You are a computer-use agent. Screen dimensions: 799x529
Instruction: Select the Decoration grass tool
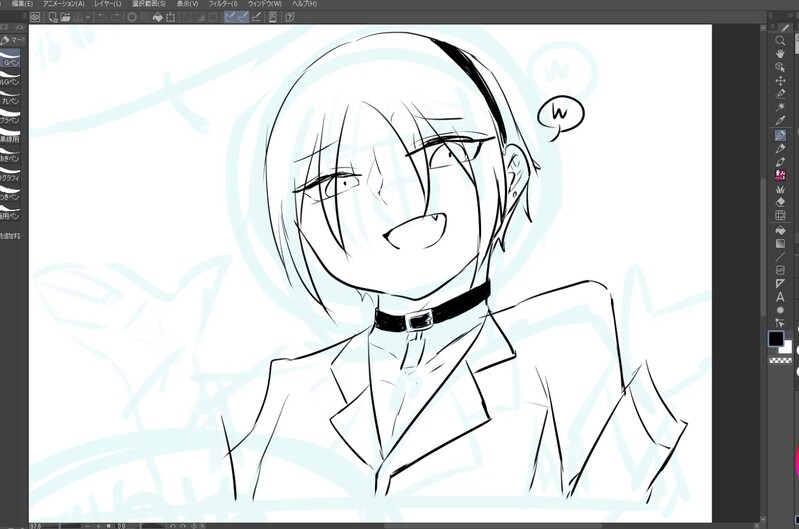780,189
